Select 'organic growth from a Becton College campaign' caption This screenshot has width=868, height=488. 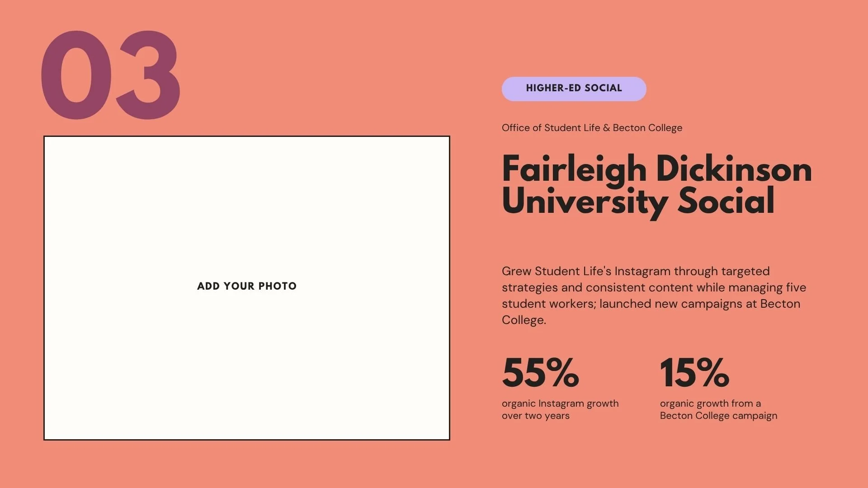tap(718, 409)
